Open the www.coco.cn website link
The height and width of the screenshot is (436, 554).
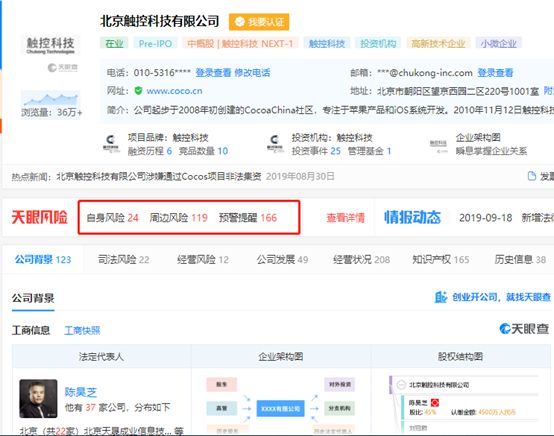pyautogui.click(x=174, y=91)
